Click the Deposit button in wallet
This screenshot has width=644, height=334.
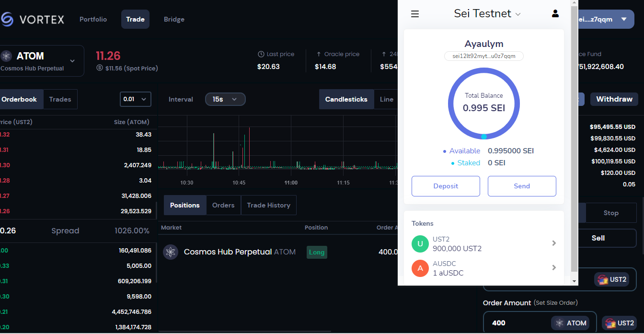pos(446,186)
